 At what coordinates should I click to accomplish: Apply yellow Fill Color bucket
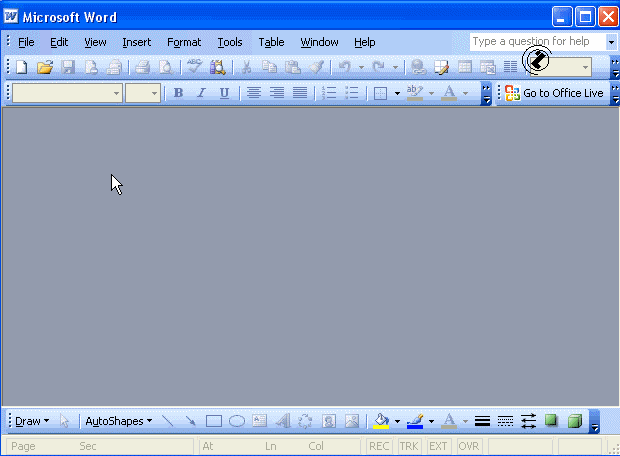coord(381,421)
